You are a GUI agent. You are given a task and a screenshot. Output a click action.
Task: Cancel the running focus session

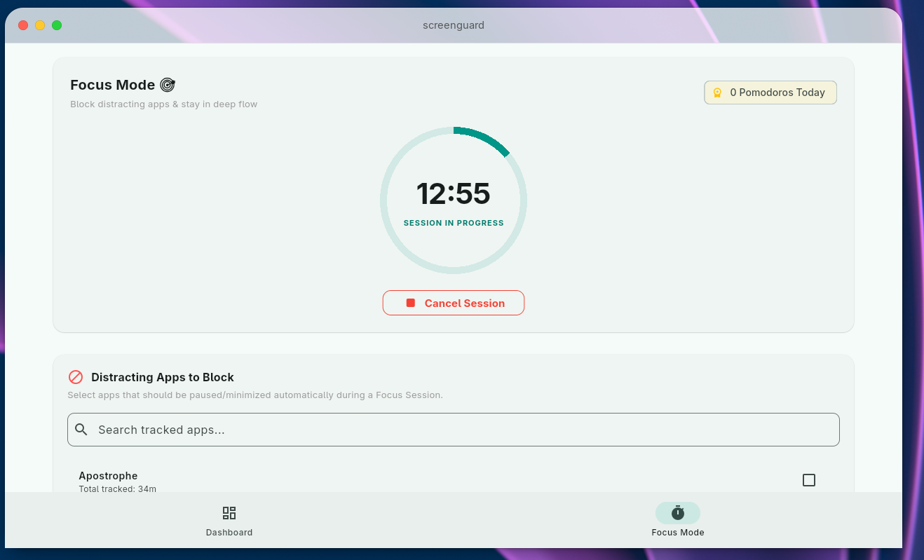[x=454, y=303]
